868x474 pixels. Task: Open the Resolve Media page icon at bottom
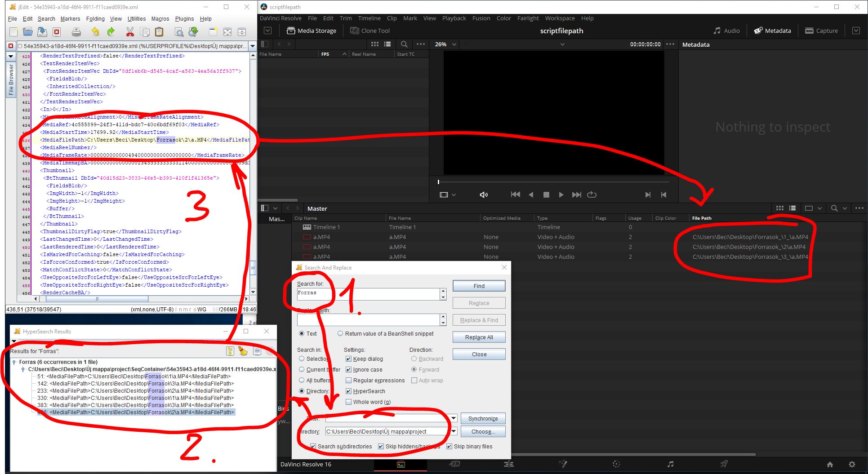pos(401,465)
